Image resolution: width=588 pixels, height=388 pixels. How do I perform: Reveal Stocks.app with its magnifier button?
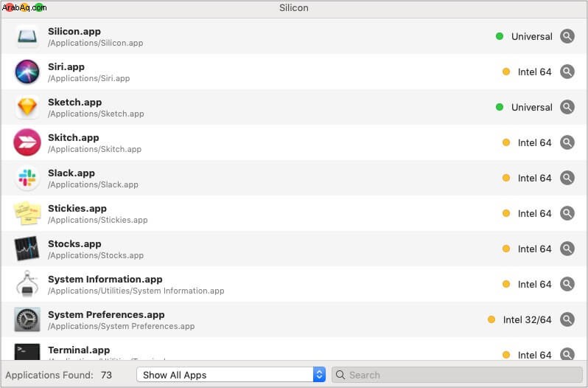(567, 249)
